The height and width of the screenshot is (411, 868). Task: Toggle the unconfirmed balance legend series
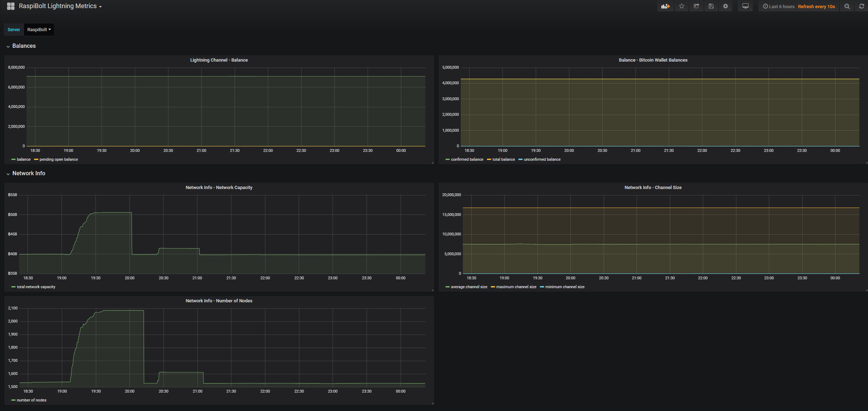click(542, 159)
